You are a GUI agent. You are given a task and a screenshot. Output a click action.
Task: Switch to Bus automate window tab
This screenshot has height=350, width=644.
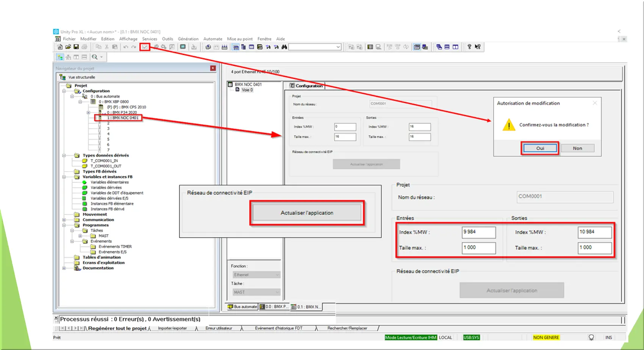pyautogui.click(x=242, y=307)
